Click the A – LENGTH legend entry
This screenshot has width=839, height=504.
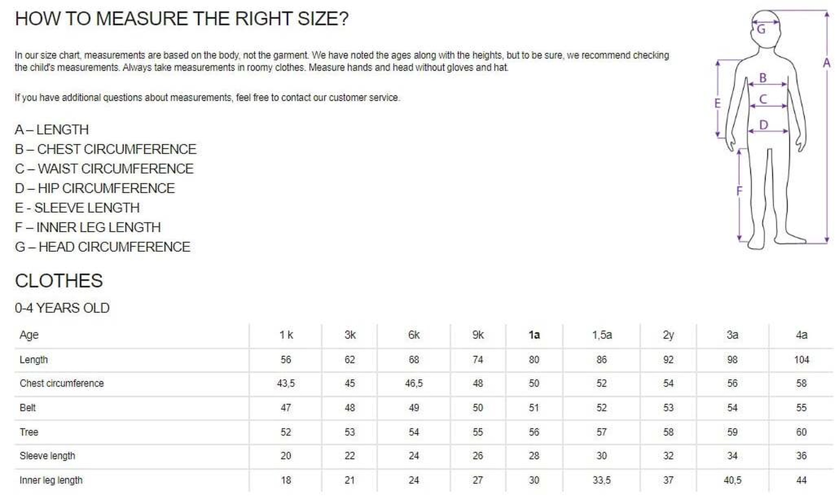click(x=52, y=130)
